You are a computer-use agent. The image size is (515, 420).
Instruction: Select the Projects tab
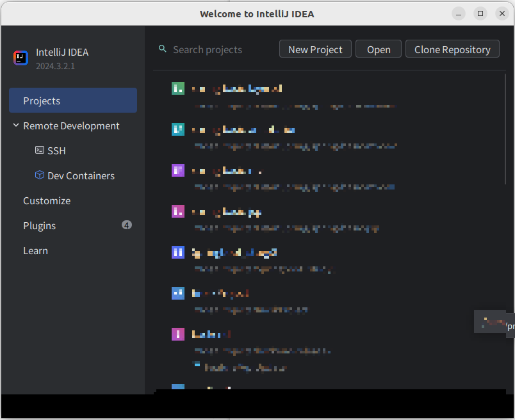point(73,101)
